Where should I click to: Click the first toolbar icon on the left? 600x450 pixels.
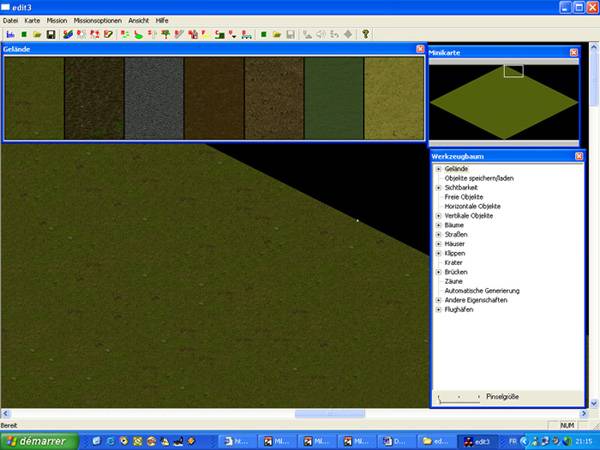[x=10, y=34]
